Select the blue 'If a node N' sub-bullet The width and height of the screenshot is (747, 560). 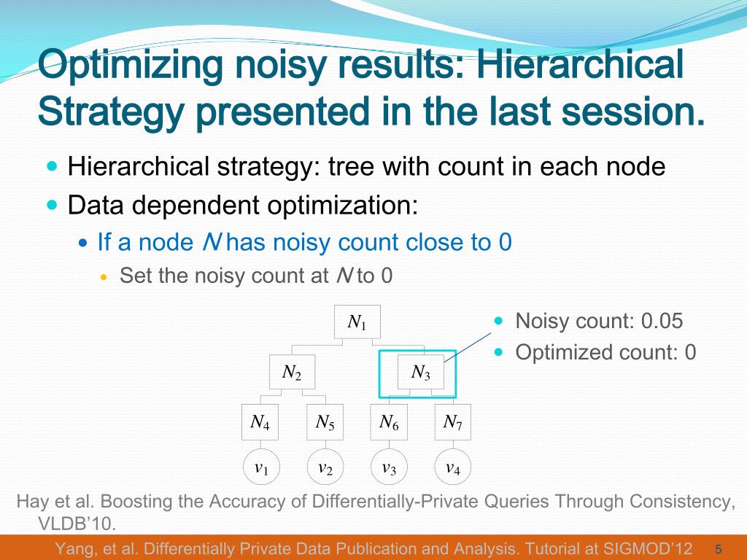(x=304, y=242)
